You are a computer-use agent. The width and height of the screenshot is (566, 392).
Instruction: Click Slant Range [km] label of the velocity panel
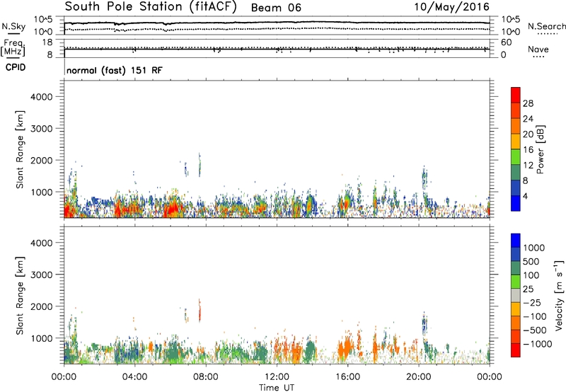[x=20, y=295]
